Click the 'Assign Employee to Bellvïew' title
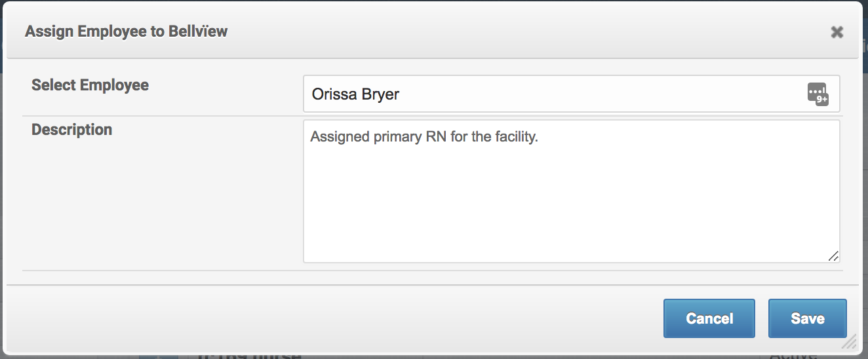This screenshot has width=868, height=359. point(127,31)
